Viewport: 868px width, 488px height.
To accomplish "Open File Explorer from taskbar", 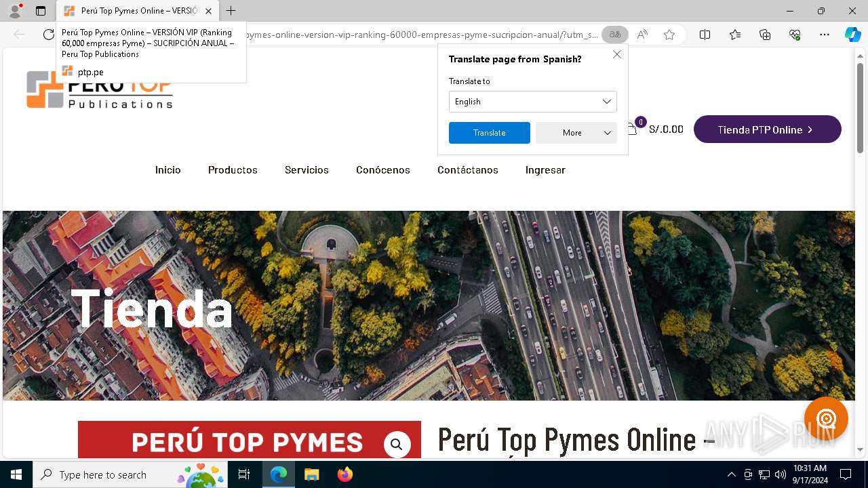I will pyautogui.click(x=311, y=474).
